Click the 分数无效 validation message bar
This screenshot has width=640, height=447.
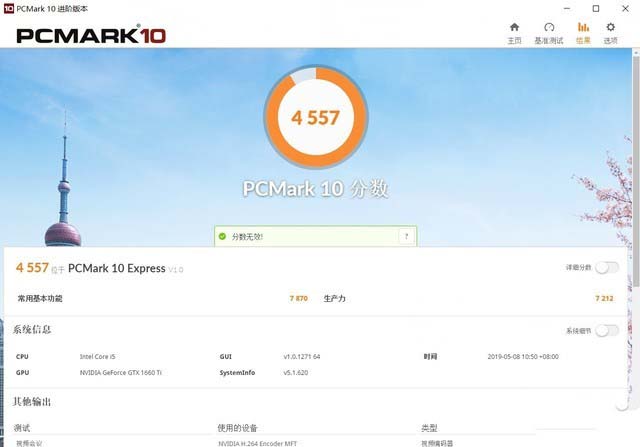316,236
